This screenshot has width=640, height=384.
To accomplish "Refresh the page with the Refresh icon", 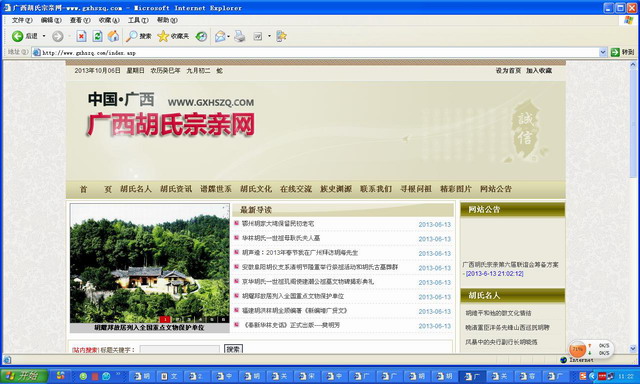I will 97,36.
